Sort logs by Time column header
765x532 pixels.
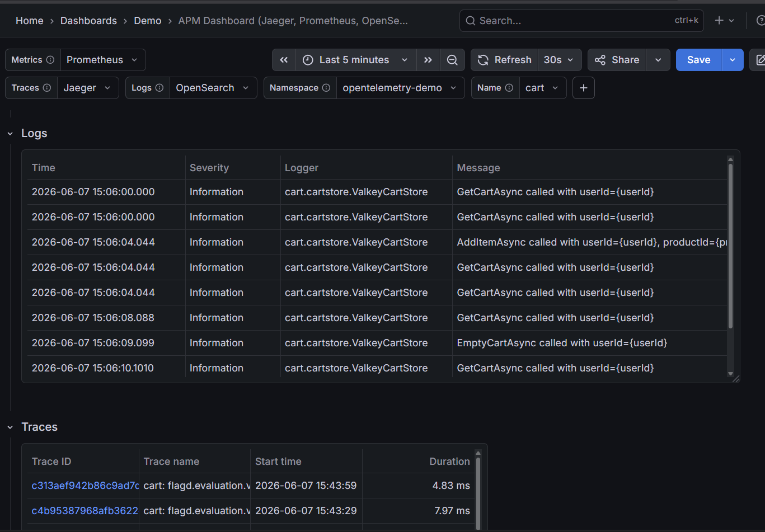(44, 168)
